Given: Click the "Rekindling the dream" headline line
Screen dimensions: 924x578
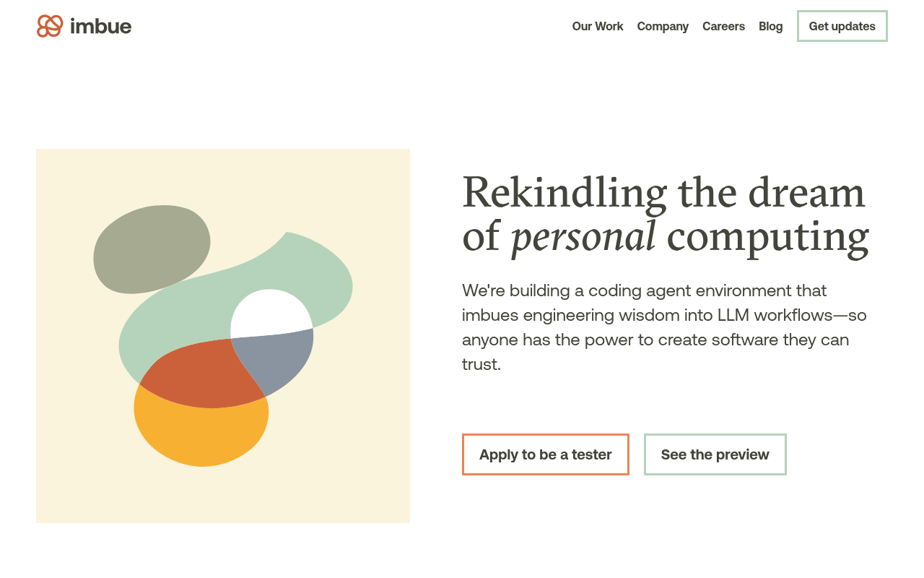Looking at the screenshot, I should click(663, 192).
